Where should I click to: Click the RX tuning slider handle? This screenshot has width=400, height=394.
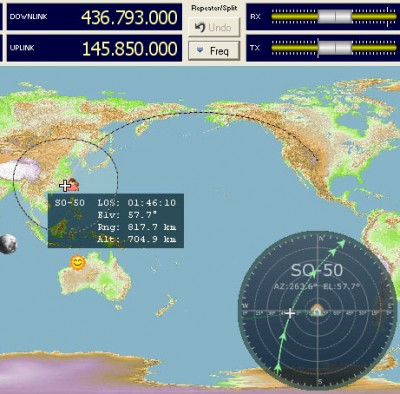pos(335,16)
